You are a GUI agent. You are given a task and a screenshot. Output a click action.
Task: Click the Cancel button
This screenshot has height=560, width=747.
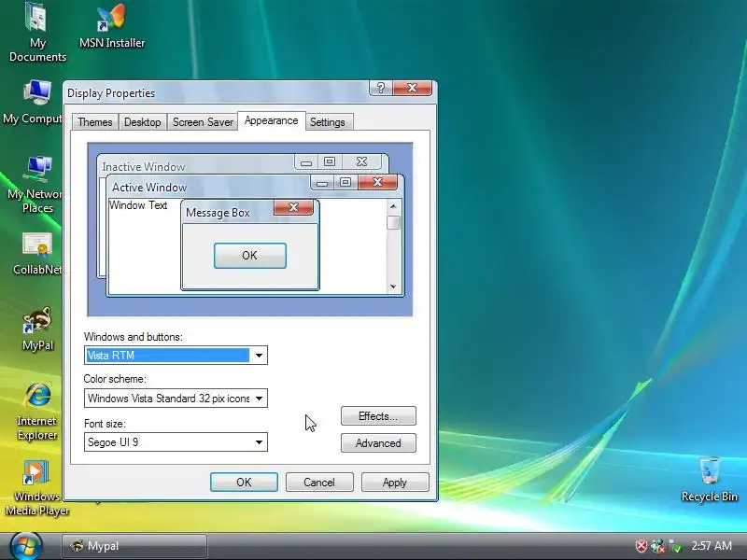click(319, 482)
